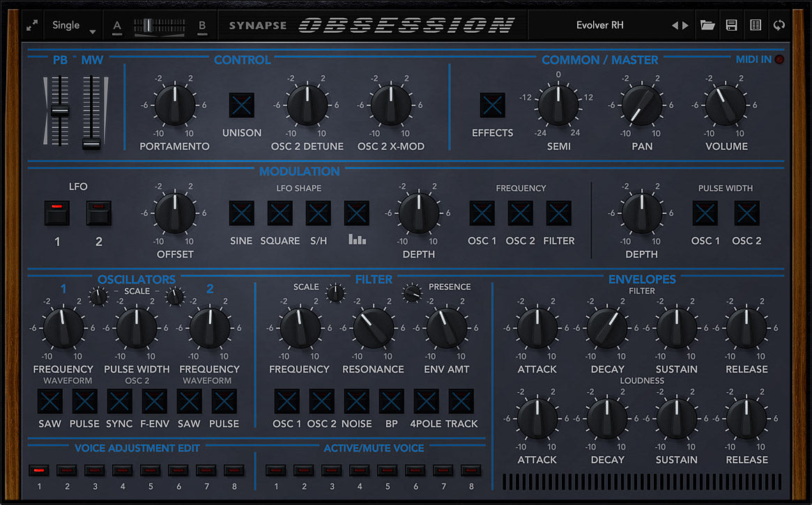Image resolution: width=812 pixels, height=505 pixels.
Task: Go to the next preset arrow
Action: 686,25
